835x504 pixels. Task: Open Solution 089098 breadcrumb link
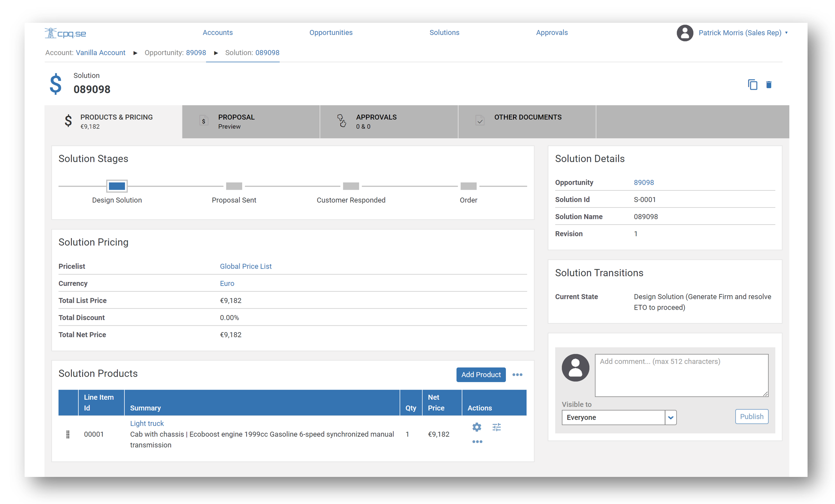tap(267, 53)
